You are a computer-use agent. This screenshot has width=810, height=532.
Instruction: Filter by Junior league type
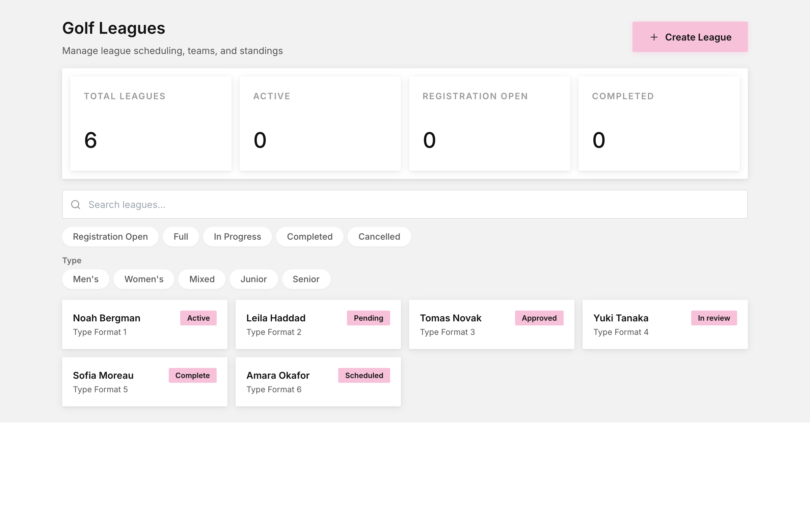coord(253,279)
